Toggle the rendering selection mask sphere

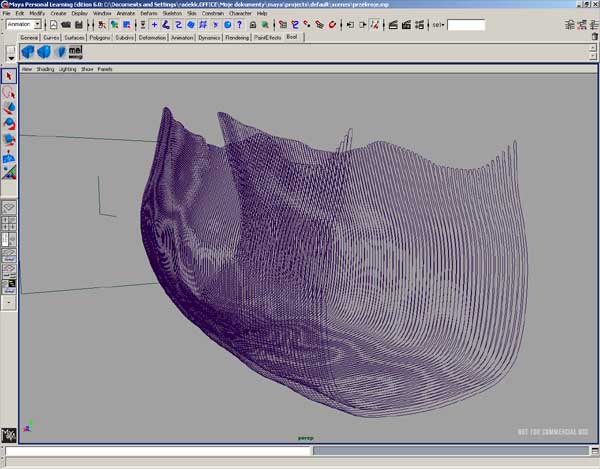click(x=228, y=25)
